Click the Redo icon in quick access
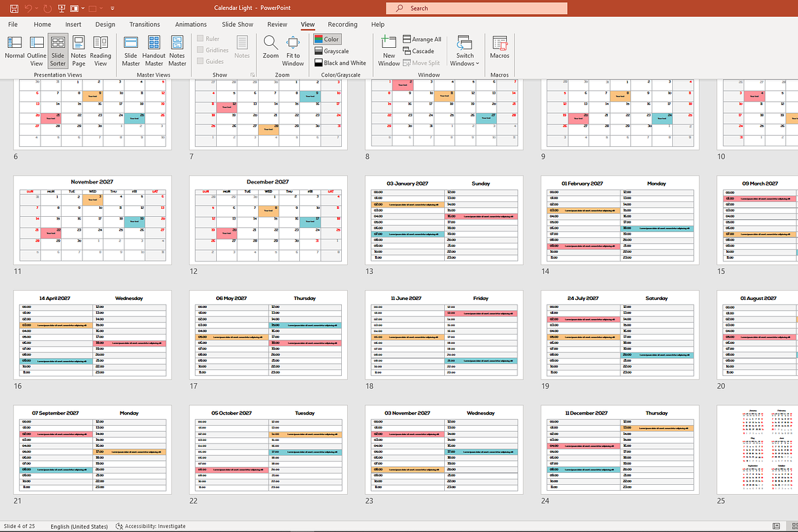 point(48,9)
